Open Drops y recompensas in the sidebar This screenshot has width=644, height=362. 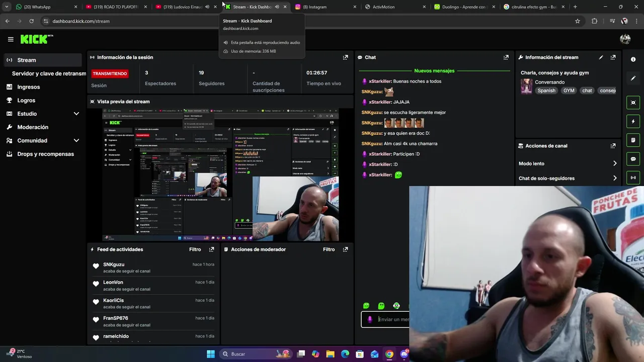45,154
